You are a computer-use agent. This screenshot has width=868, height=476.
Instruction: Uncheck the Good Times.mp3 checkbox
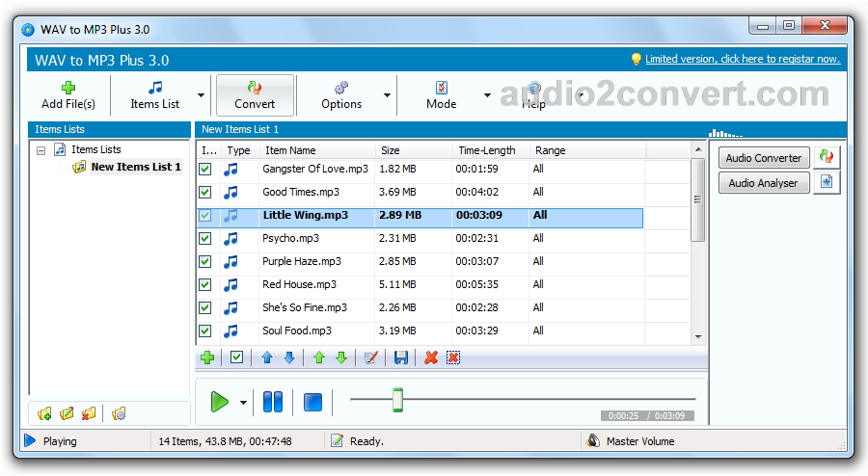tap(205, 192)
